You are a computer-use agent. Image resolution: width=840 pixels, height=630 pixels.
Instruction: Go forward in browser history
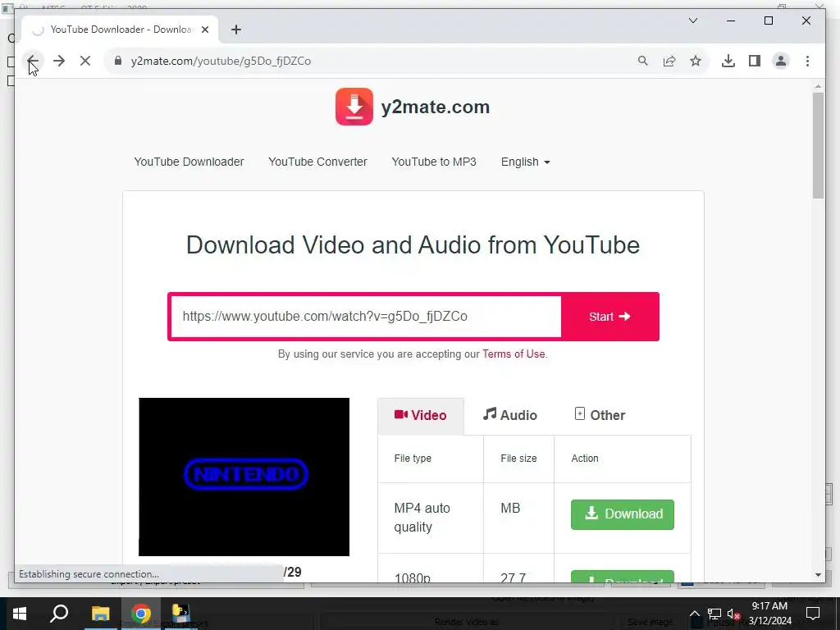click(59, 61)
